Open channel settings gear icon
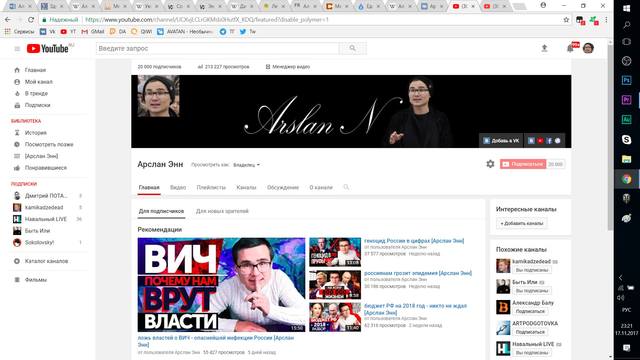 [x=490, y=164]
